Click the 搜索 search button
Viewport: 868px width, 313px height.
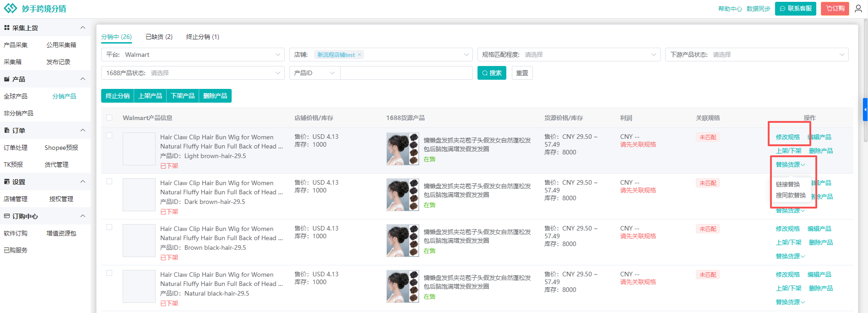coord(491,73)
